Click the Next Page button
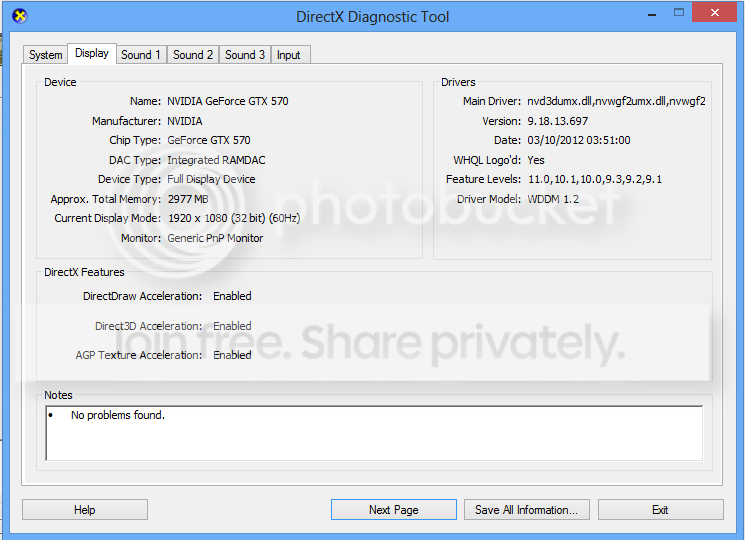 coord(394,510)
